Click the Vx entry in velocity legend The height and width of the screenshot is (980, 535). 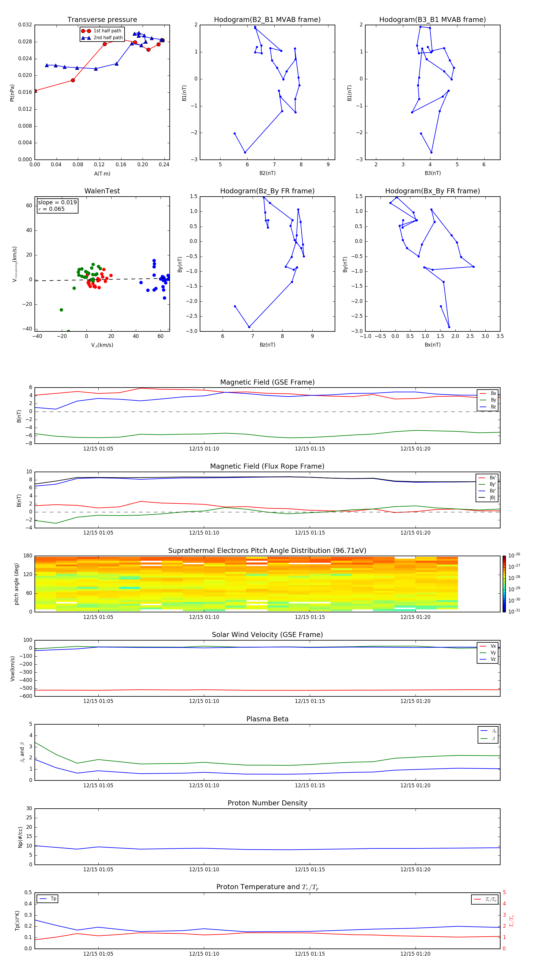[488, 647]
